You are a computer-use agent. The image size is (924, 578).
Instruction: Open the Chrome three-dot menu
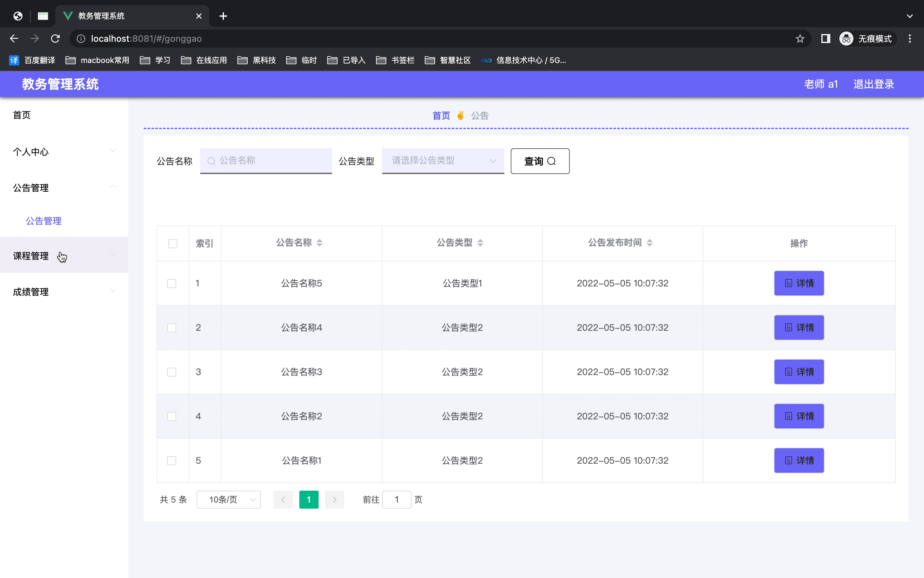(910, 39)
